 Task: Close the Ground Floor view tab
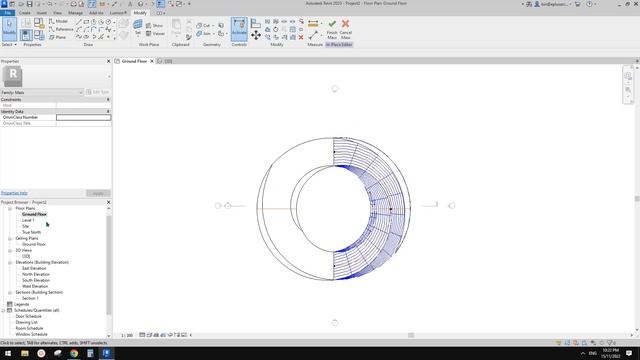tap(152, 61)
